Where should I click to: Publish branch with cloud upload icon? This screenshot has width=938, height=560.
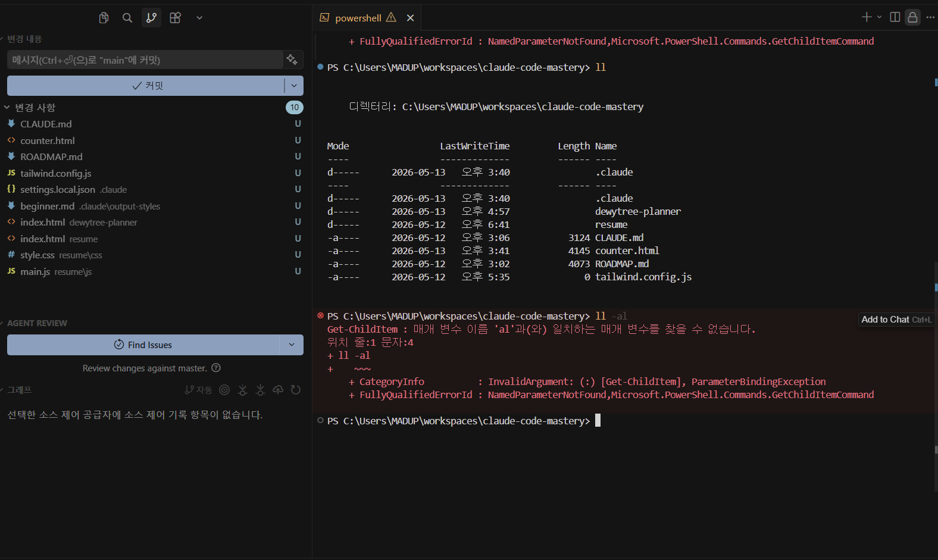click(278, 390)
